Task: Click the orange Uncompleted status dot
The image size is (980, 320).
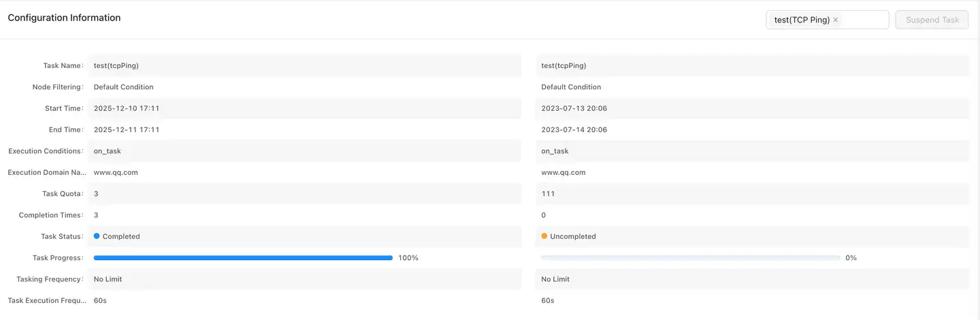Action: pyautogui.click(x=544, y=236)
